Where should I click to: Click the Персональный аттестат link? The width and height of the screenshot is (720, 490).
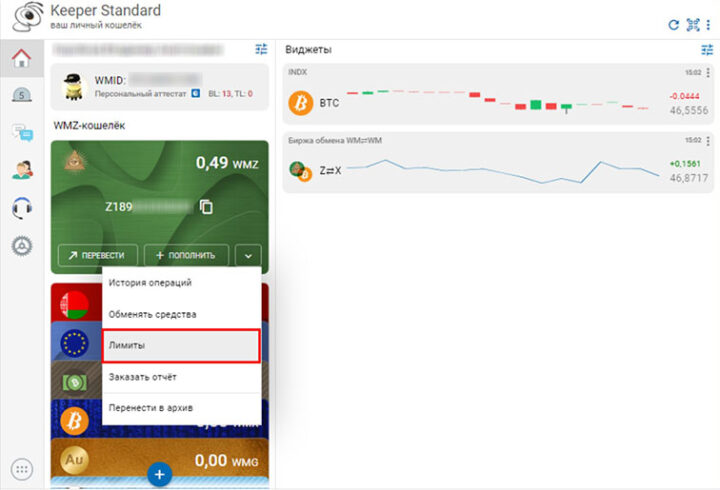click(x=140, y=94)
